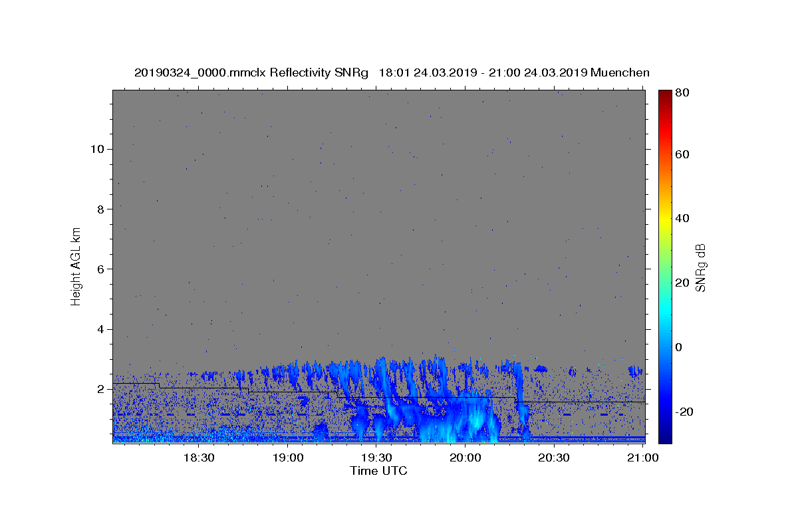Click the height tick label 6
The width and height of the screenshot is (798, 532).
[x=100, y=269]
